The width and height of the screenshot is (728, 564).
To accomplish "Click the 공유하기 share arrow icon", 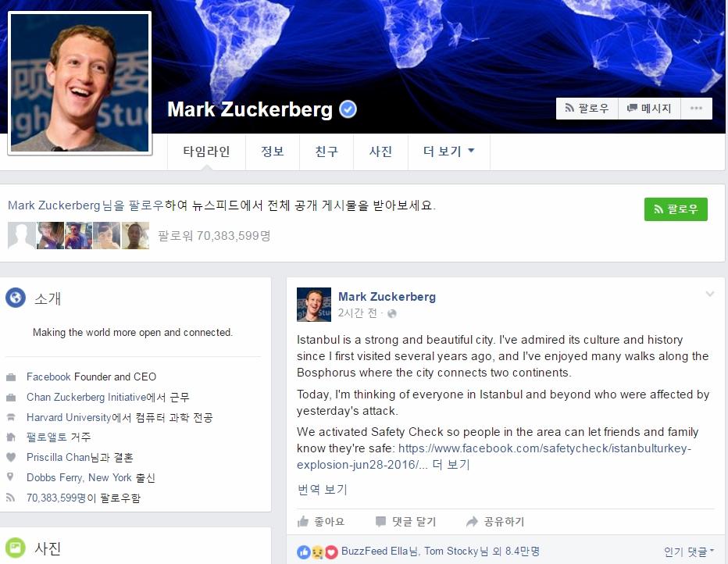I will point(472,521).
